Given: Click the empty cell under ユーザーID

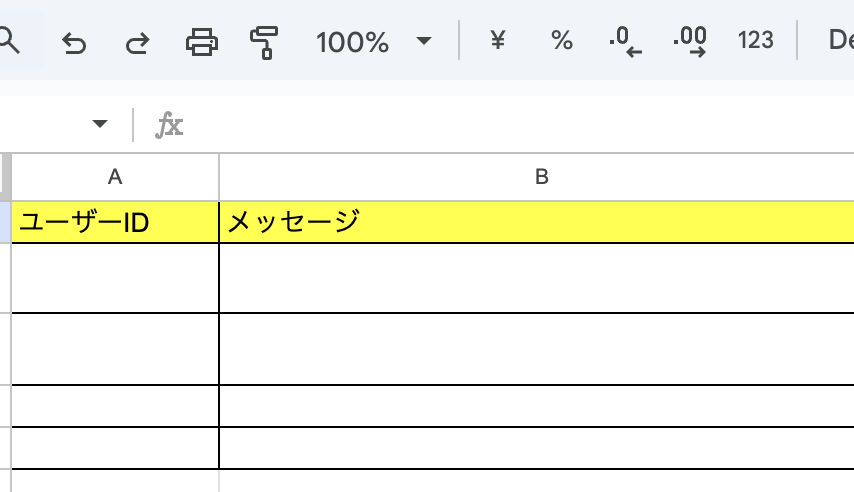Looking at the screenshot, I should [115, 278].
